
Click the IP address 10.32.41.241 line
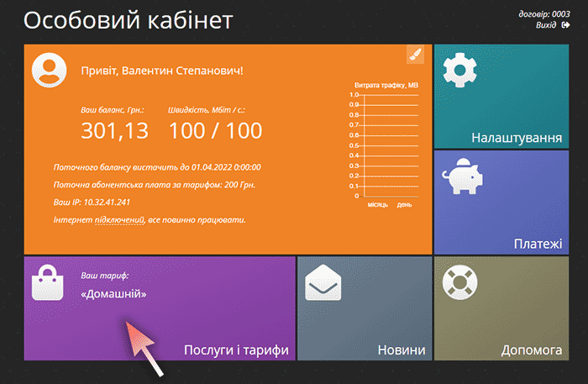92,203
